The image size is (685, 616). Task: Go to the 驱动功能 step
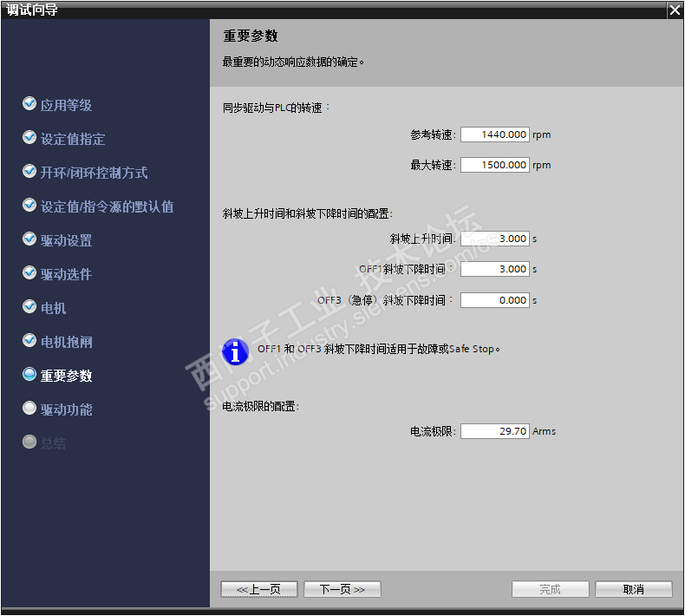[66, 410]
